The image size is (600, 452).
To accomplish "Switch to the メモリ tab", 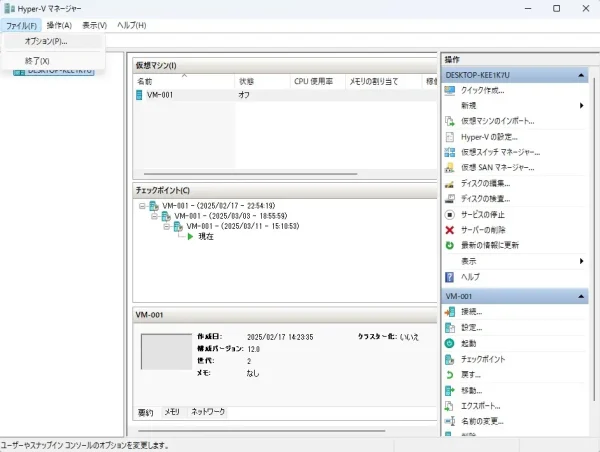I will click(172, 412).
